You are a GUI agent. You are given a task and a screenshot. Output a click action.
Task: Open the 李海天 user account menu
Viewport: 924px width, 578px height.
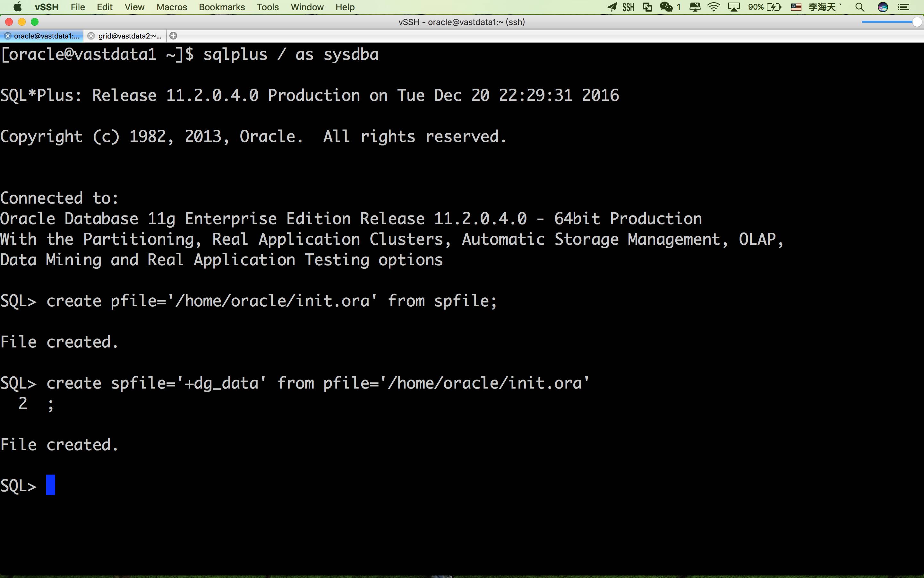[x=825, y=7]
